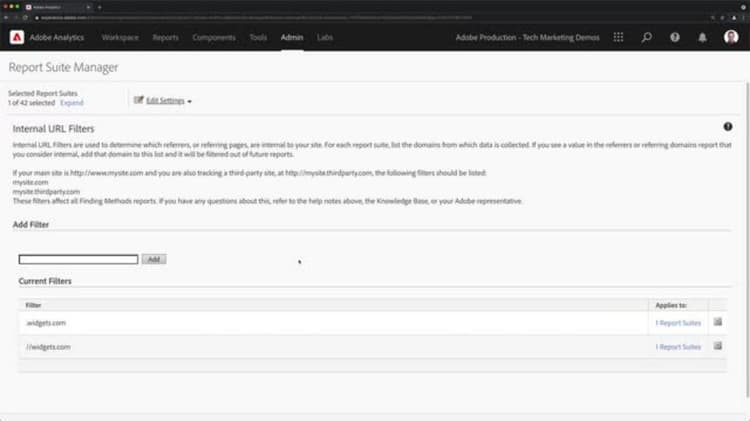Screen dimensions: 750x421
Task: Click the browser address bar
Action: [x=256, y=18]
